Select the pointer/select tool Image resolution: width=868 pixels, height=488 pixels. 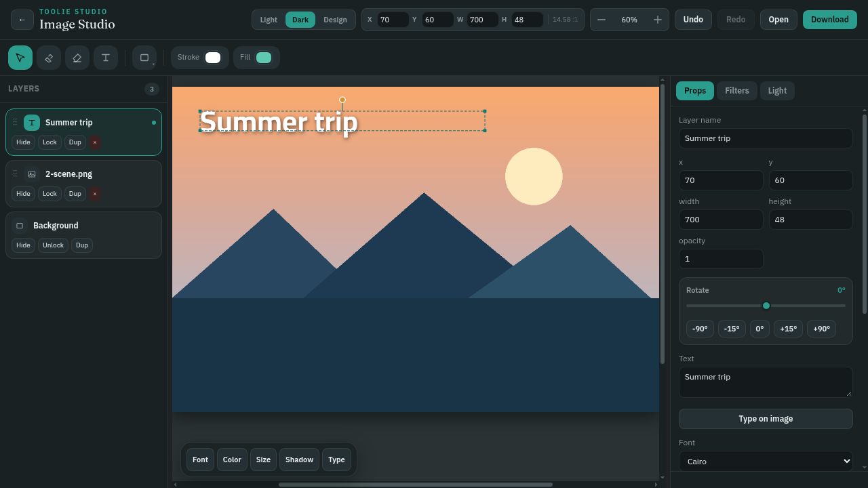(20, 58)
